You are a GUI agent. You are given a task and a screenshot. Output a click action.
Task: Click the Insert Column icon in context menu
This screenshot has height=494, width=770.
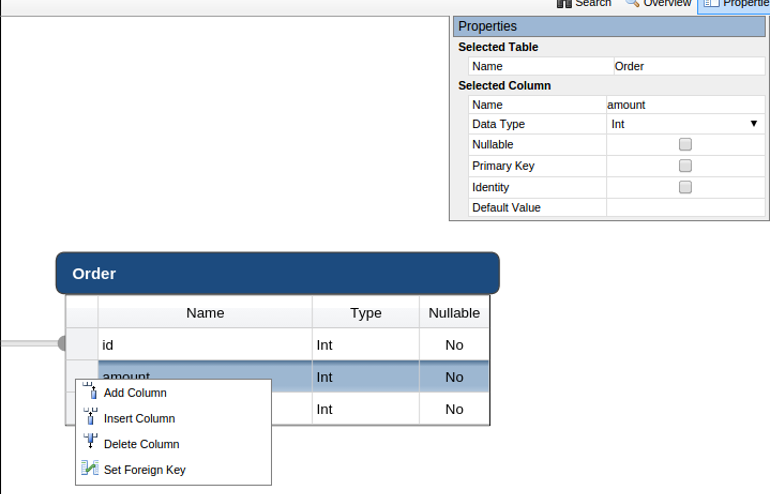click(x=90, y=417)
